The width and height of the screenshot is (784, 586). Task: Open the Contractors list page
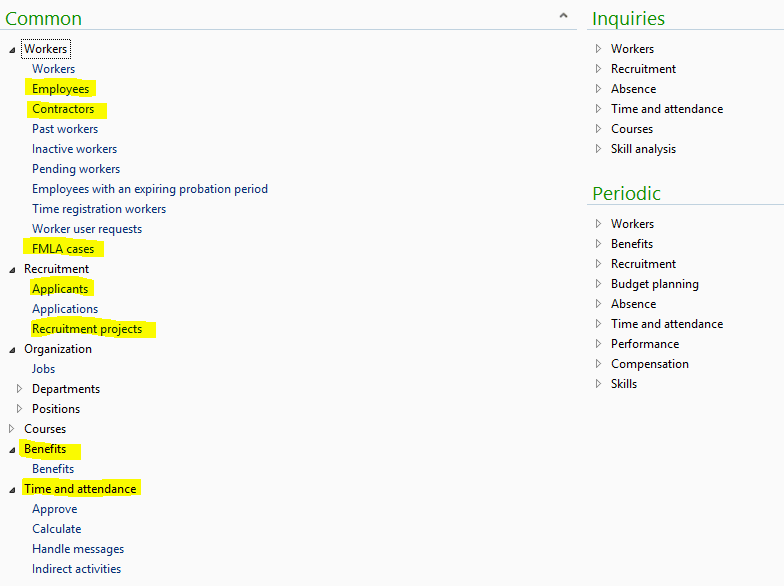click(x=63, y=109)
